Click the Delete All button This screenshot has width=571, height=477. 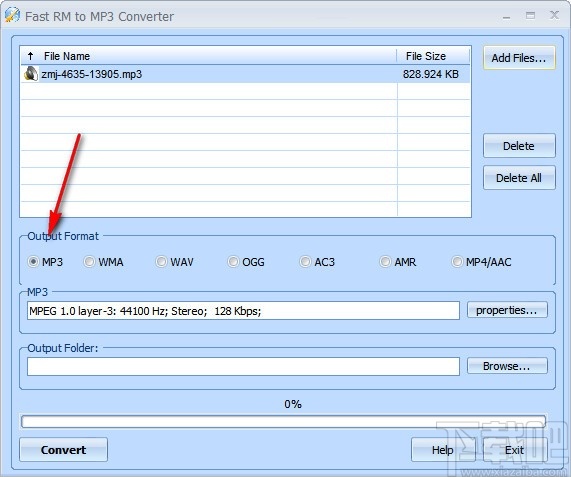click(x=519, y=178)
